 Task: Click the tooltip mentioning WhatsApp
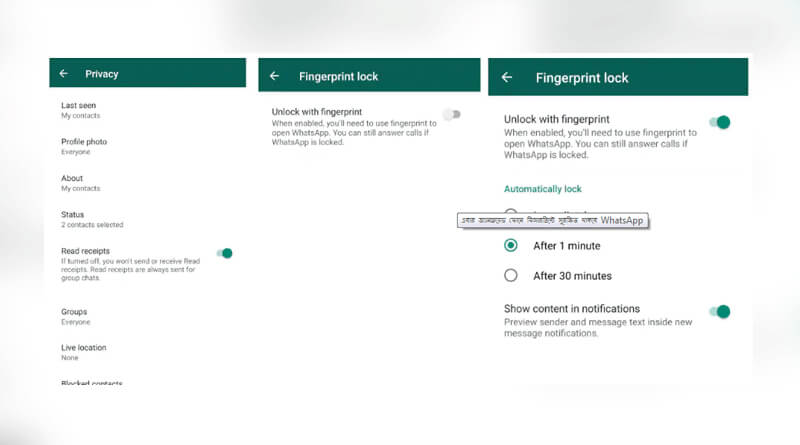(x=553, y=220)
